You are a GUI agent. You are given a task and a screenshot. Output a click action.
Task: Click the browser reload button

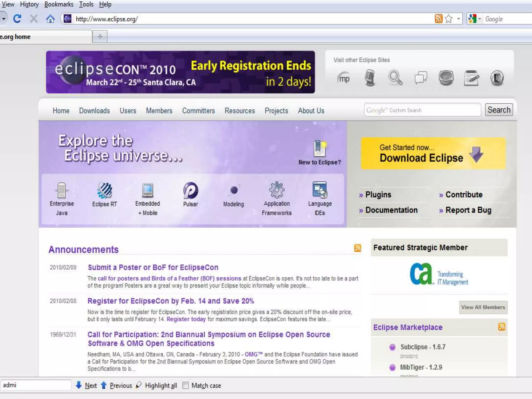click(17, 19)
